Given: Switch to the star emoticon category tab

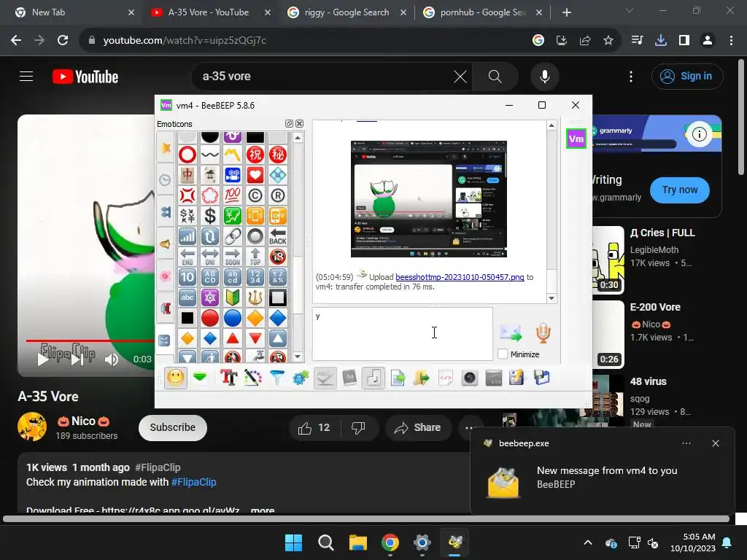Looking at the screenshot, I should (x=166, y=148).
